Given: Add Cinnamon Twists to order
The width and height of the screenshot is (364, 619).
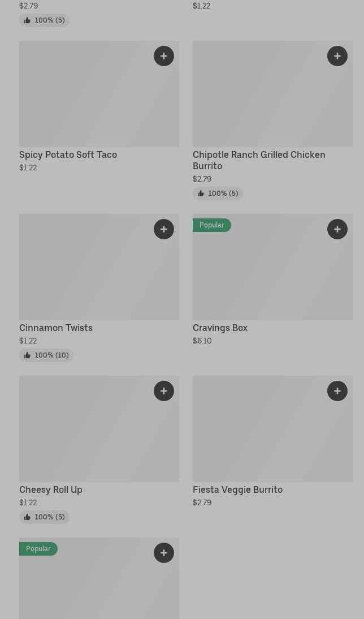Looking at the screenshot, I should 164,229.
